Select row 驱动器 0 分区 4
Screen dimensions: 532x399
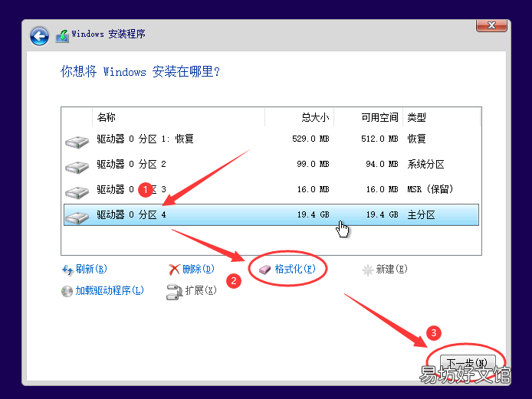(x=271, y=214)
